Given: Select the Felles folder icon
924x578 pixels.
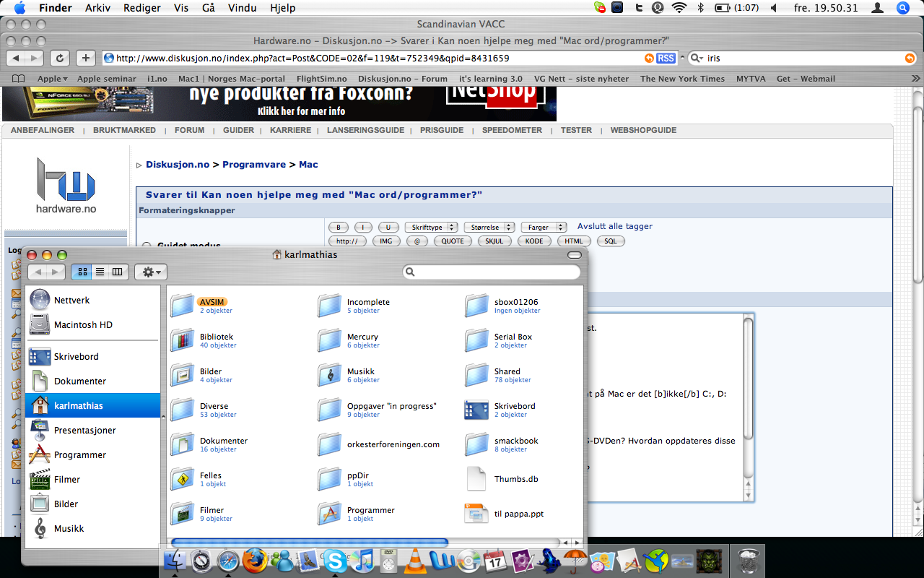Looking at the screenshot, I should [183, 479].
